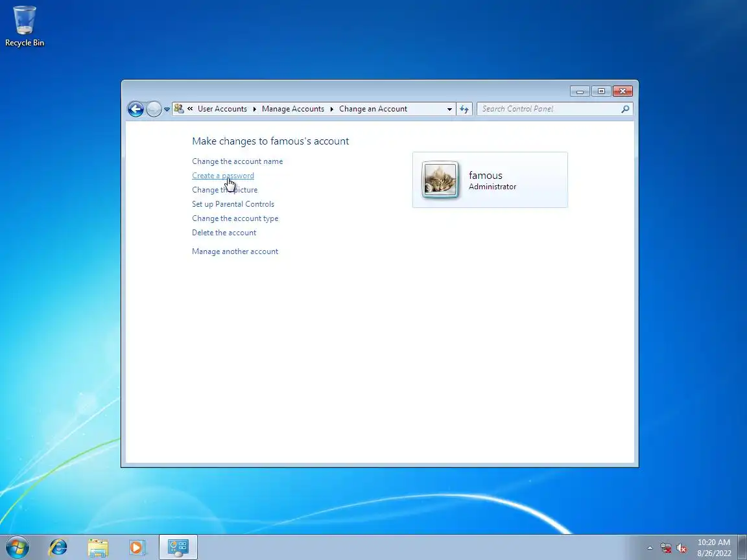Click the Show desktop strip
747x560 pixels.
pyautogui.click(x=742, y=548)
